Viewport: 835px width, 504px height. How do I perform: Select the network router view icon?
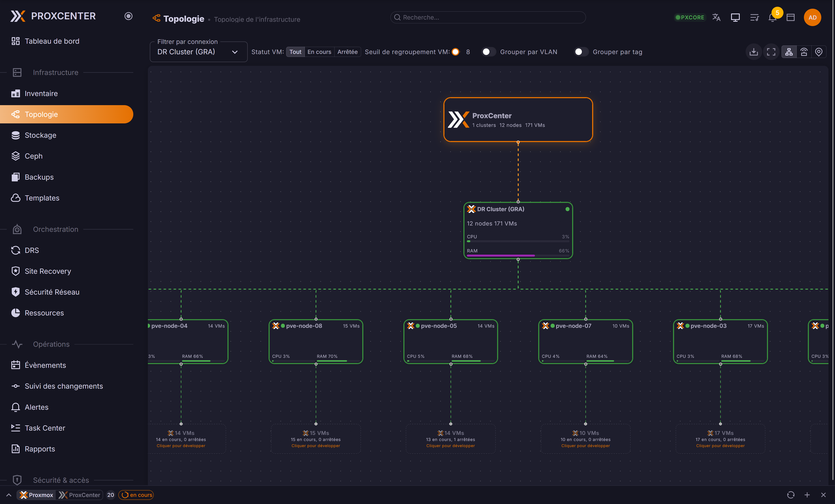[804, 52]
